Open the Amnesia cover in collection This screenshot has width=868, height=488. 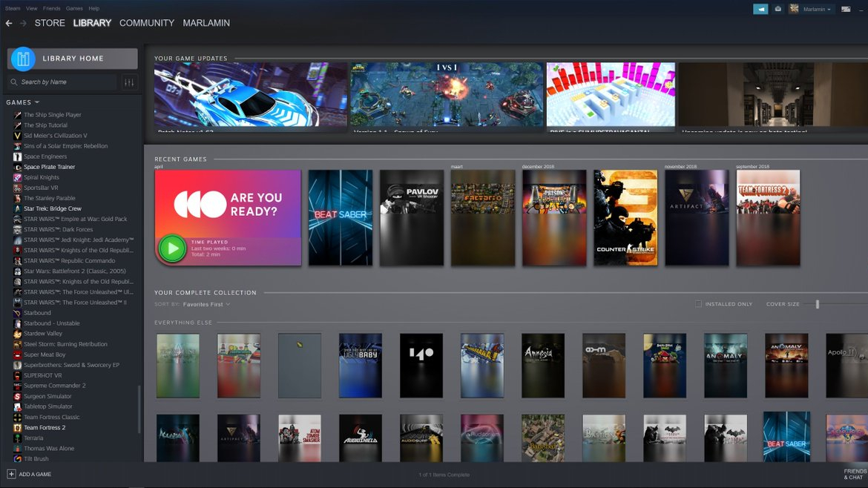coord(543,365)
